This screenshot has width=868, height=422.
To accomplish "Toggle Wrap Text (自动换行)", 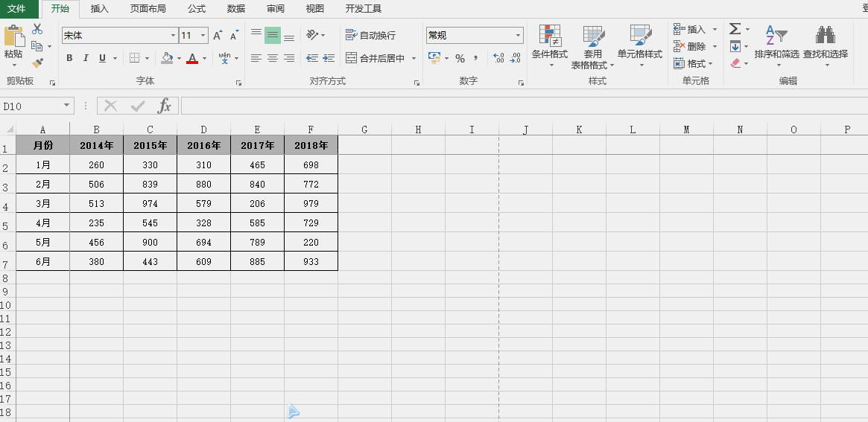I will (370, 36).
